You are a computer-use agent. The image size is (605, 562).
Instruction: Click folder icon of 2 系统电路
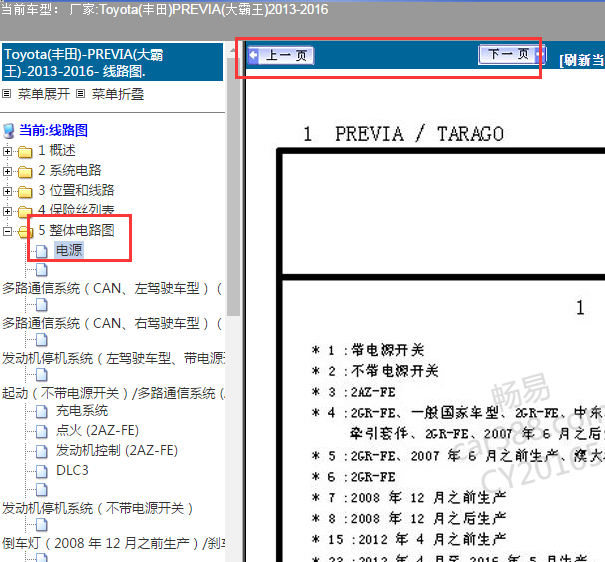[x=25, y=172]
